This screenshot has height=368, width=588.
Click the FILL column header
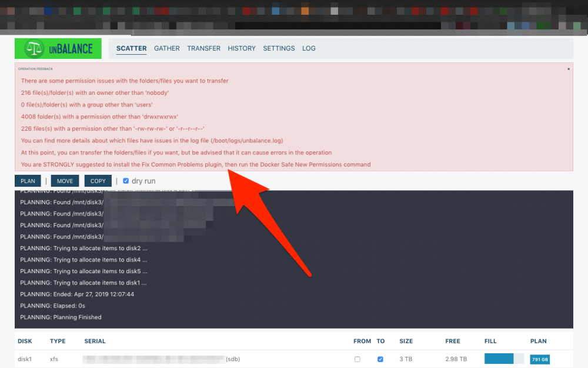tap(490, 342)
